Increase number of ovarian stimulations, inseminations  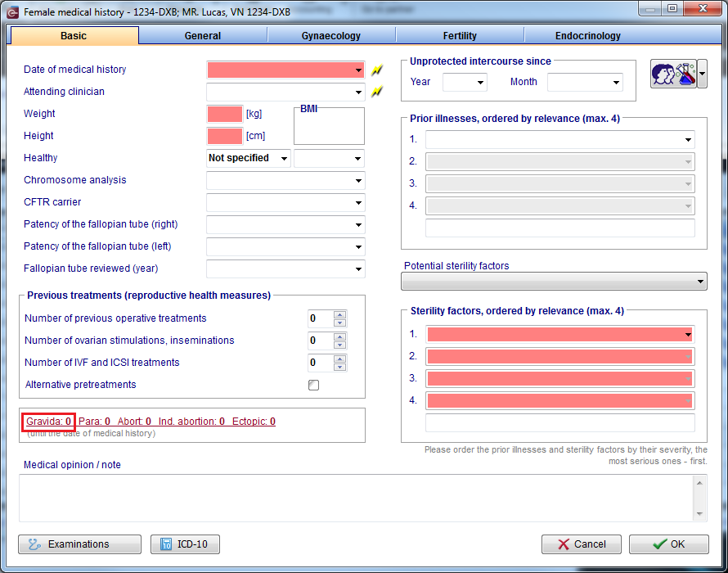pos(339,337)
